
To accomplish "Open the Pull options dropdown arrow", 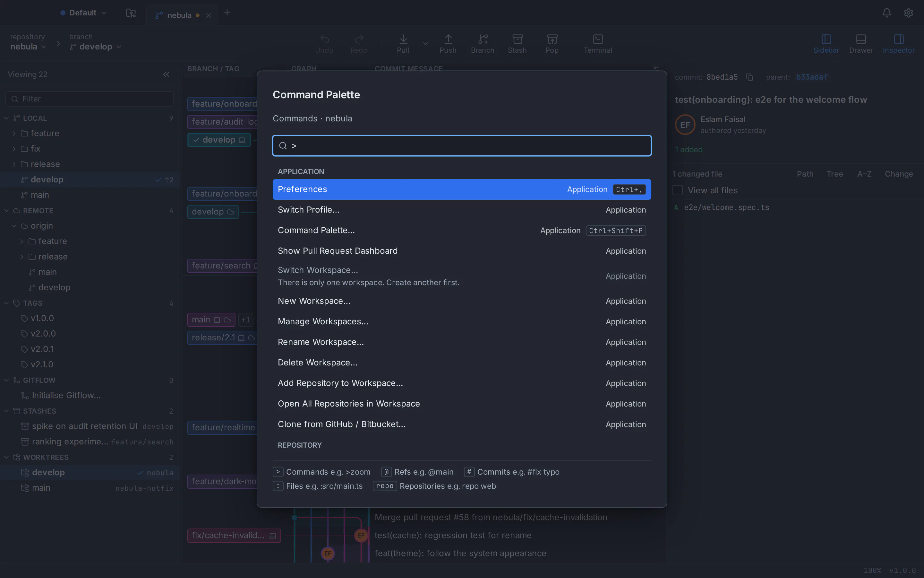I will pos(425,44).
